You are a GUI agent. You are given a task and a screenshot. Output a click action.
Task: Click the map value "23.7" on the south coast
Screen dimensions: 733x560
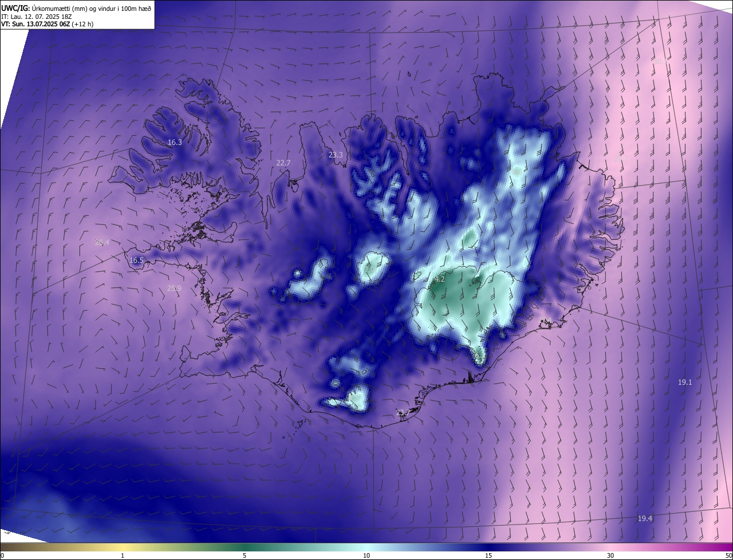pos(403,412)
